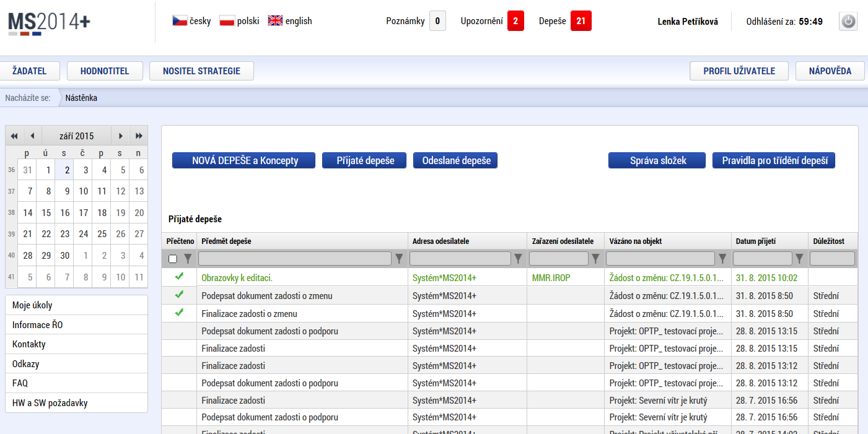868x434 pixels.
Task: Open NÁPOVĚDA help
Action: coord(830,71)
